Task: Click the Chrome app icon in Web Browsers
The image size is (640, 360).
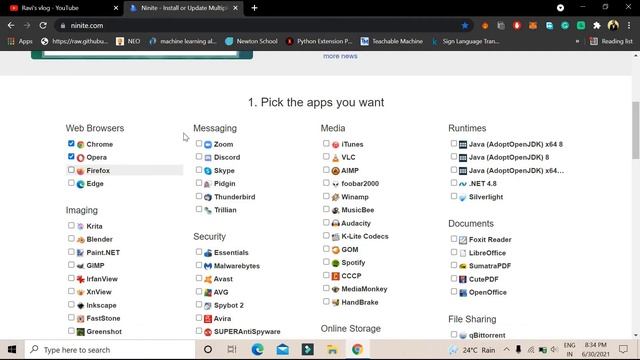Action: pos(81,144)
